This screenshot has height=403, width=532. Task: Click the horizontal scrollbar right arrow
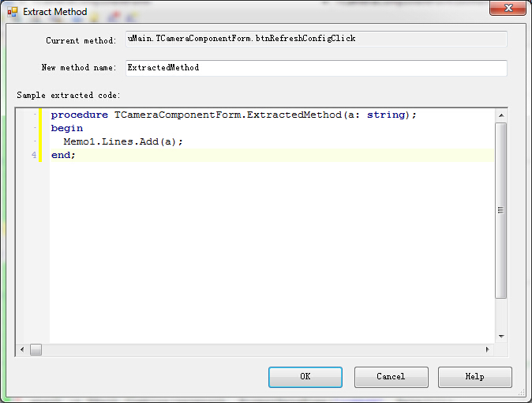point(488,349)
